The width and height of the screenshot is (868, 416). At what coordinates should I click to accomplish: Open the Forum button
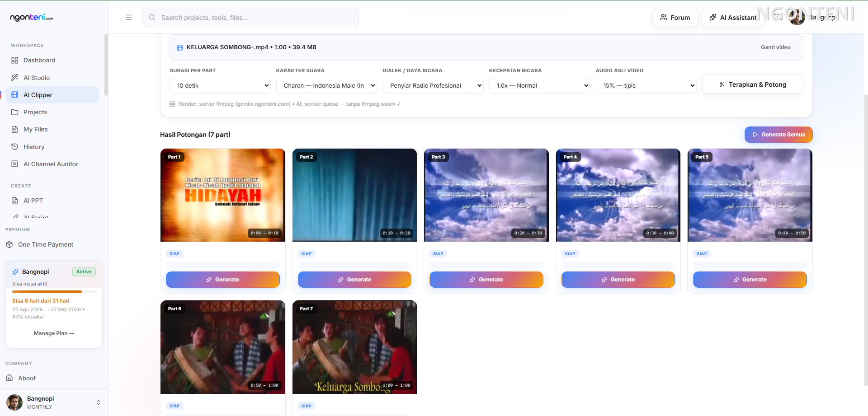pos(675,17)
